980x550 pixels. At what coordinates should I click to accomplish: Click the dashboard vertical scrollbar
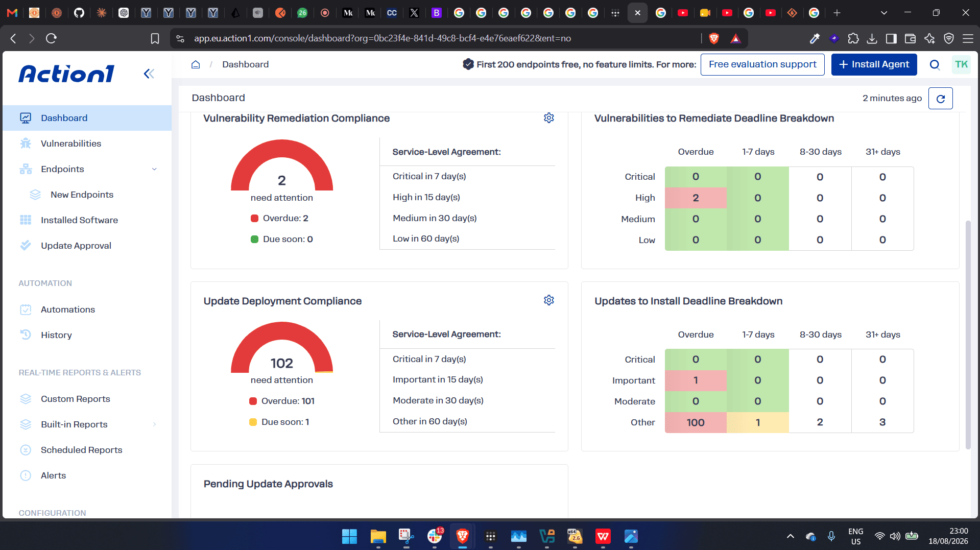coord(968,334)
